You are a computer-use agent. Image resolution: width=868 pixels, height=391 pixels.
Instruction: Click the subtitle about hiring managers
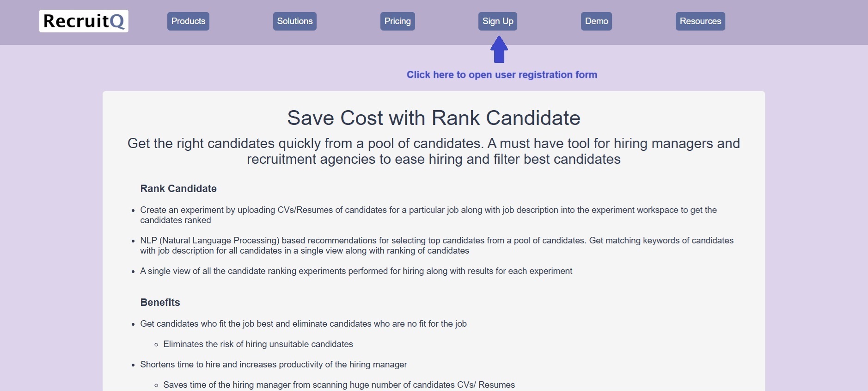pyautogui.click(x=433, y=151)
